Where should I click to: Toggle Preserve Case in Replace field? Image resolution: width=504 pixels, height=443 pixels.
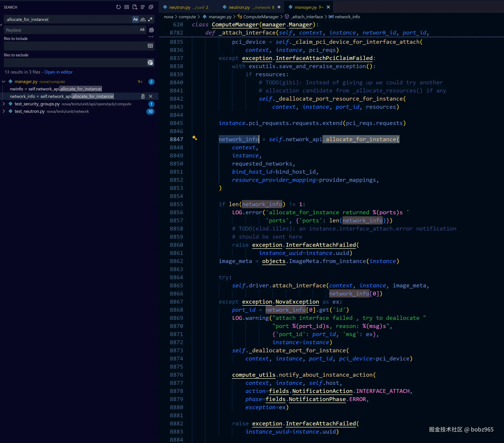142,30
